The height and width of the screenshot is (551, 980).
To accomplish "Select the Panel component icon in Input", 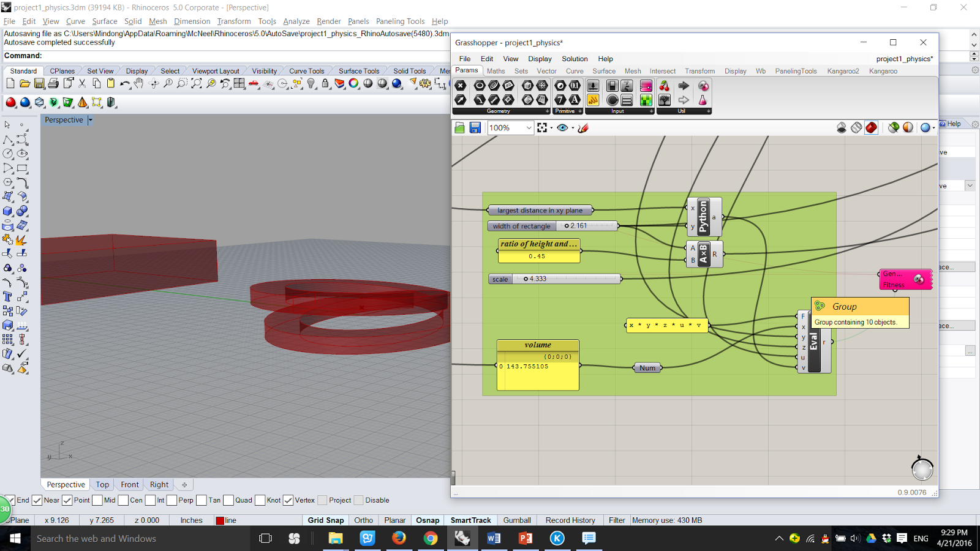I will 593,100.
